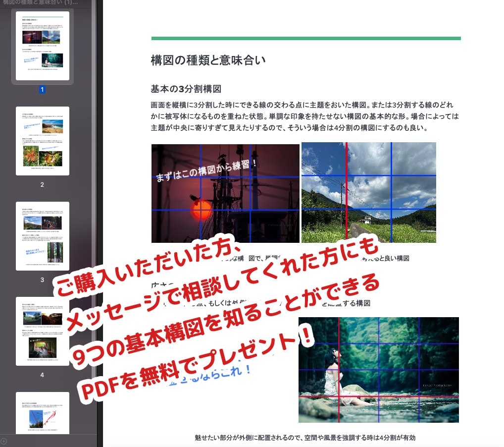Click the heading 構図の種類と意味合い in the document
This screenshot has height=447, width=504.
click(208, 60)
